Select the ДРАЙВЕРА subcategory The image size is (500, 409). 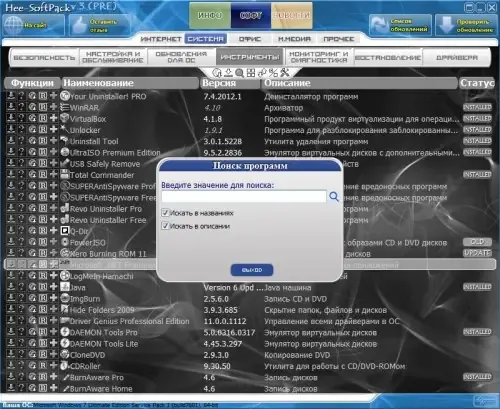click(457, 58)
